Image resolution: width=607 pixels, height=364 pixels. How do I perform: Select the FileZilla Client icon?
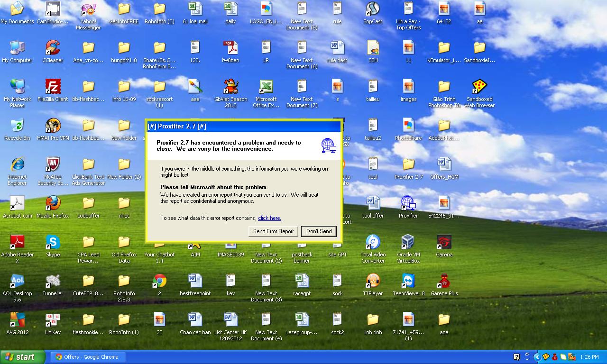(53, 91)
